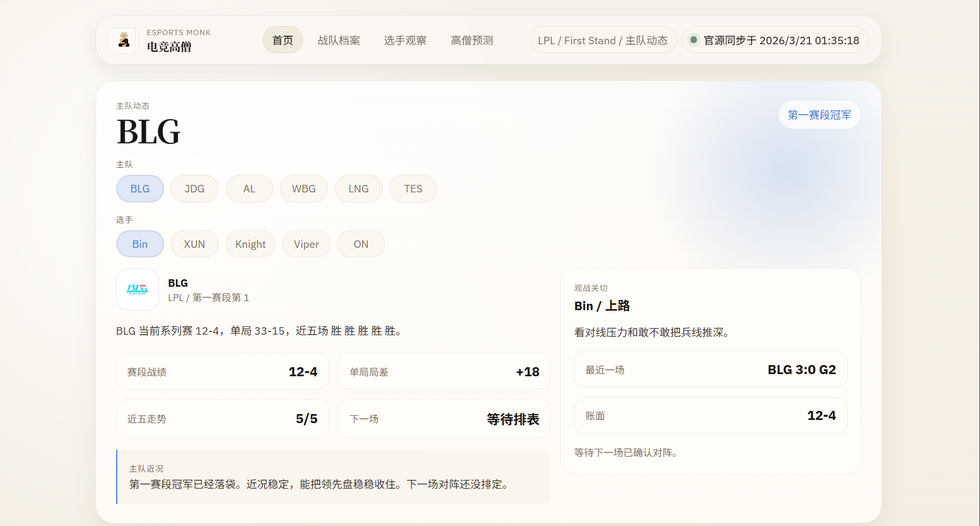Open the BLG 3:0 G2 recent match
The image size is (980, 526).
710,369
